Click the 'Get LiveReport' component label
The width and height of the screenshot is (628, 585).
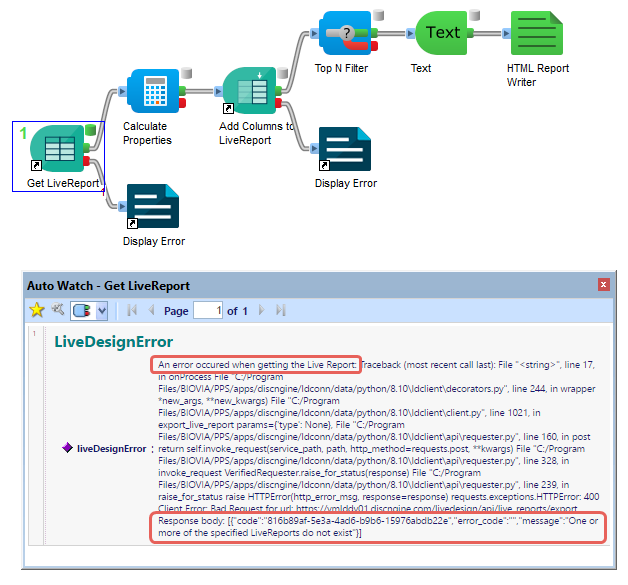(63, 183)
